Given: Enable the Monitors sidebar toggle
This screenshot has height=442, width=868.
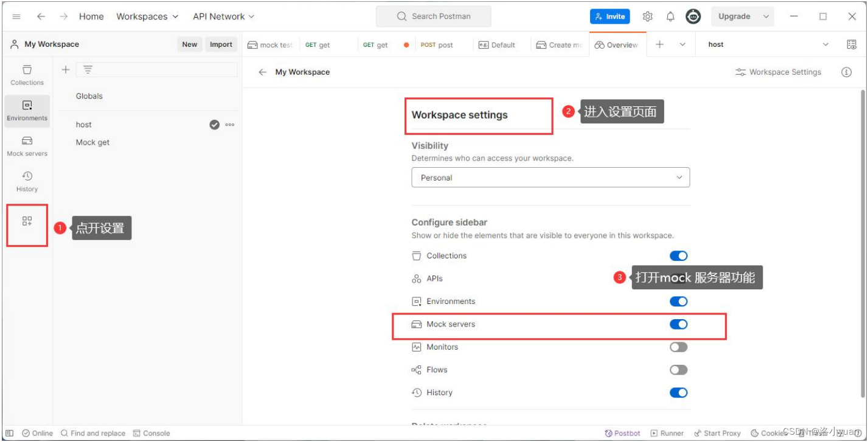Looking at the screenshot, I should [678, 347].
